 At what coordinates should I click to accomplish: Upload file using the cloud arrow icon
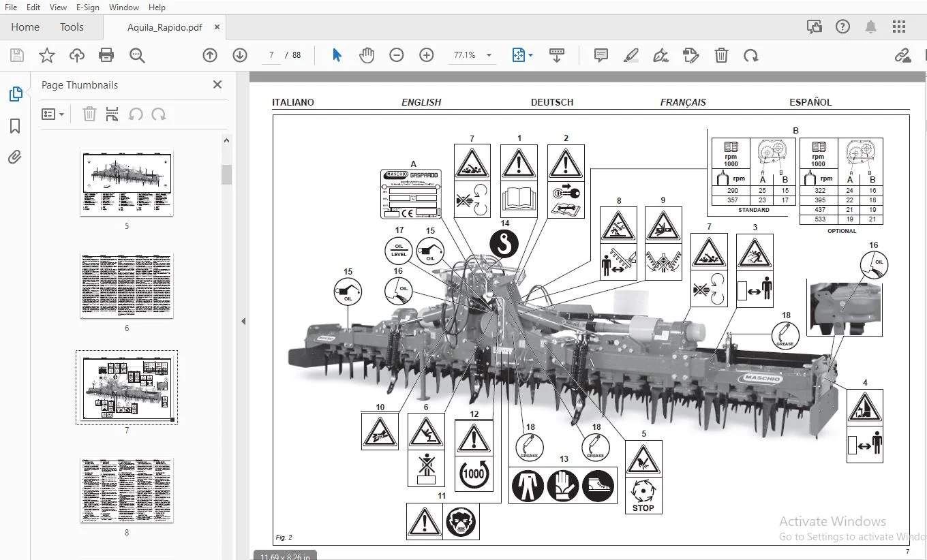pyautogui.click(x=76, y=55)
